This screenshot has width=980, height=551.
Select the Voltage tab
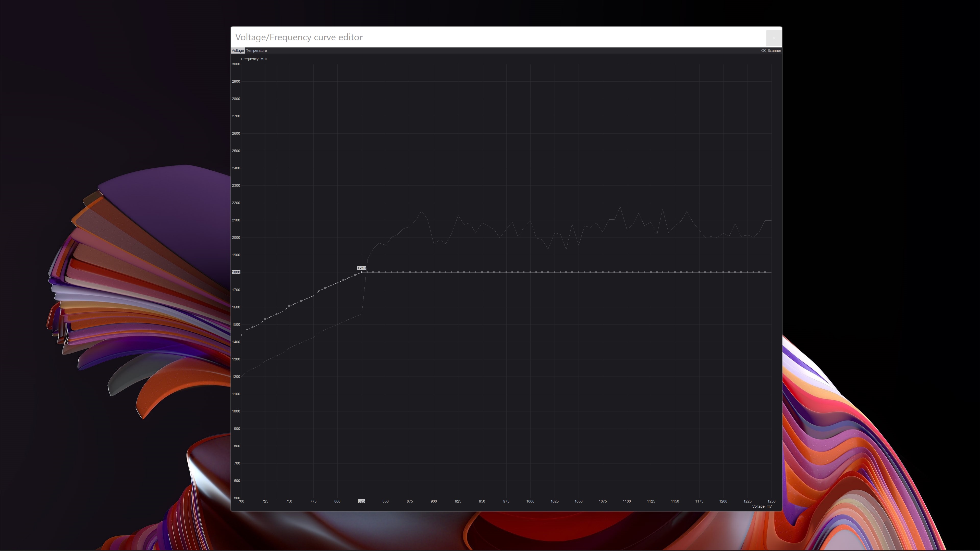coord(237,51)
